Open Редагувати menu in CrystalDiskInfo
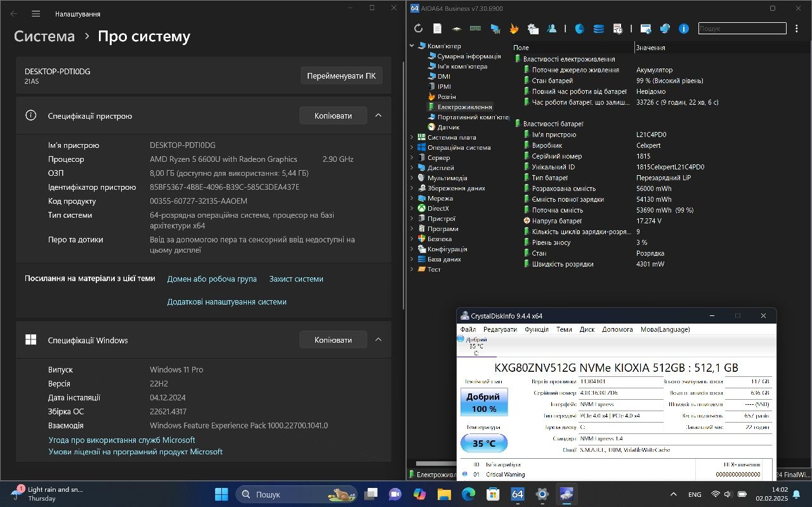The width and height of the screenshot is (812, 507). 500,329
